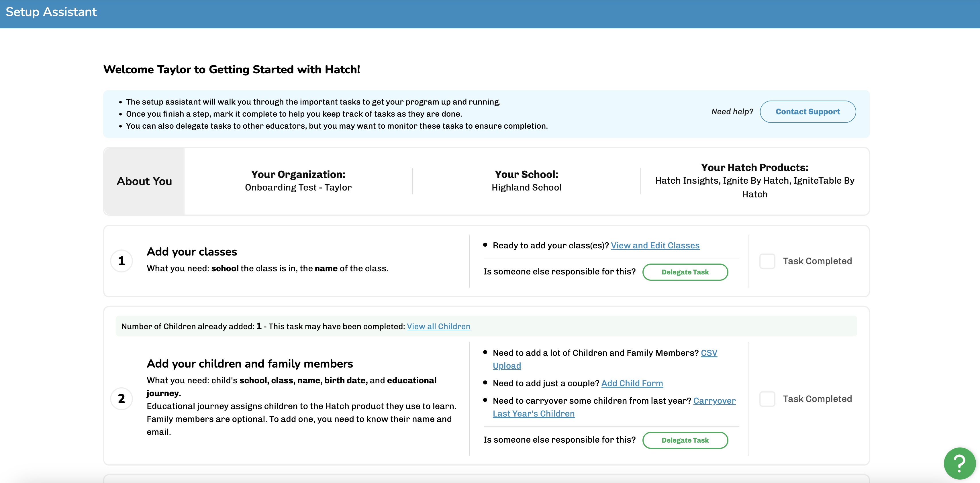Select the step 2 number circle
The width and height of the screenshot is (980, 483).
click(x=121, y=398)
